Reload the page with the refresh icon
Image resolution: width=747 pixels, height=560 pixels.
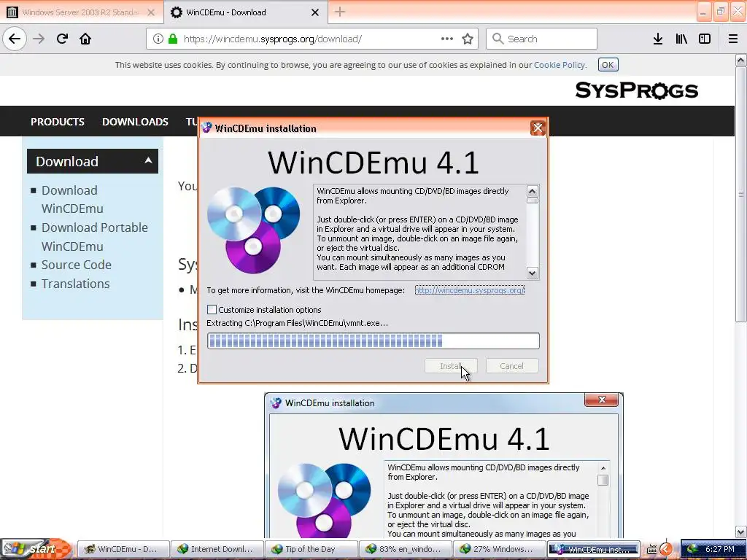tap(62, 39)
